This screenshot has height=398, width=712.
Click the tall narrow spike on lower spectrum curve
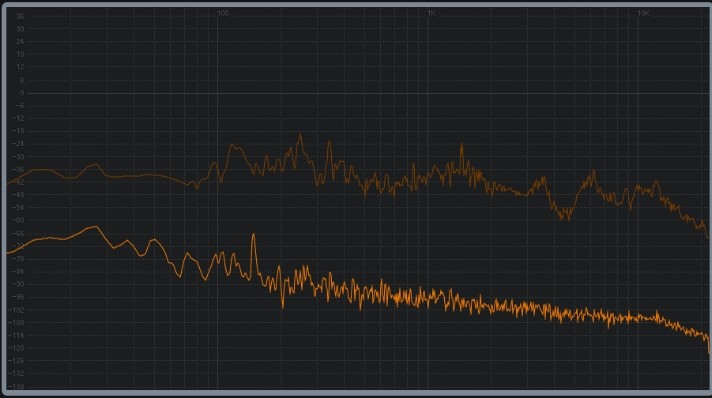(253, 235)
